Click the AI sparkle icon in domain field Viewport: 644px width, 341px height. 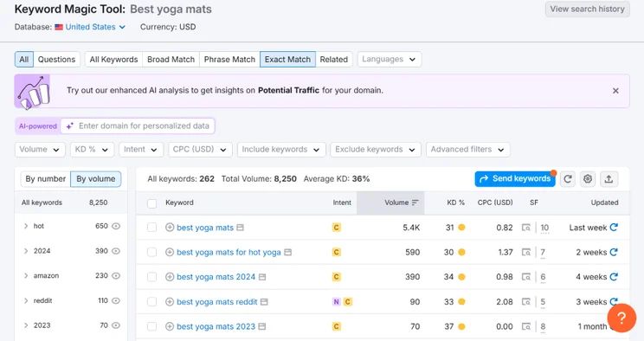point(70,126)
